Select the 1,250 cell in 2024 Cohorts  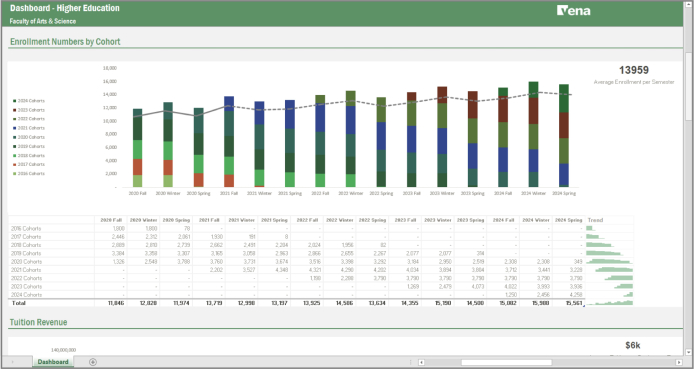pyautogui.click(x=503, y=295)
